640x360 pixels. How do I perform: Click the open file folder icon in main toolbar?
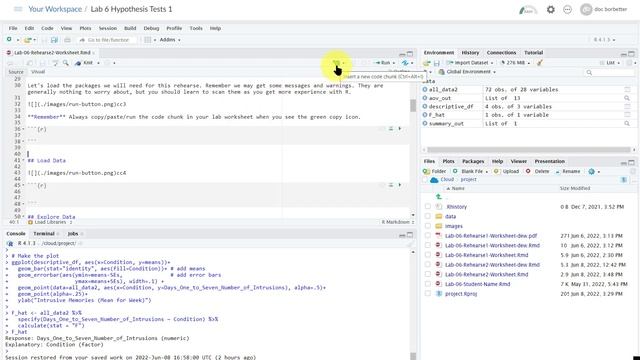27,40
